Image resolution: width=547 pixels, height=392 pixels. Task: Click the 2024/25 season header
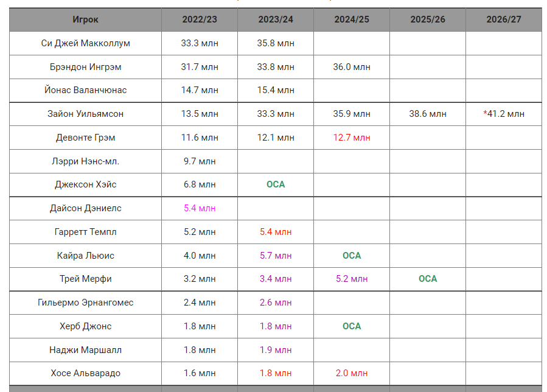(352, 19)
